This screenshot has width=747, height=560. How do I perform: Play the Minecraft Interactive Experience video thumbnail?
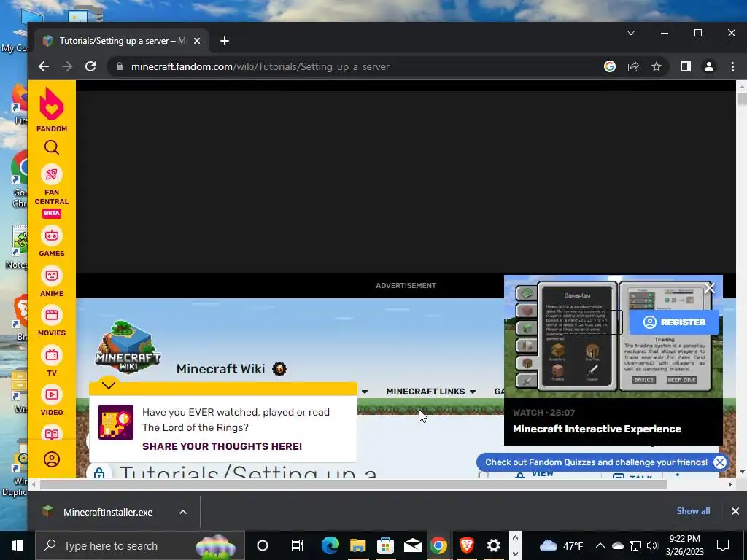click(x=613, y=337)
